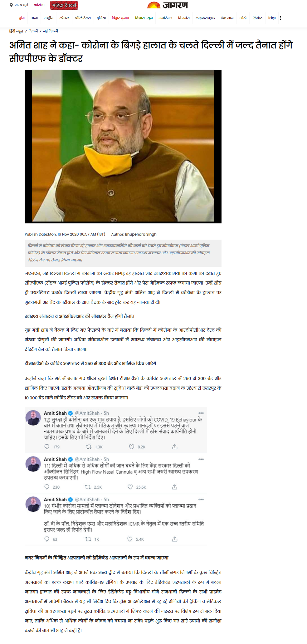Like the tweet with 5.4K hearts
307x644 pixels.
click(130, 539)
